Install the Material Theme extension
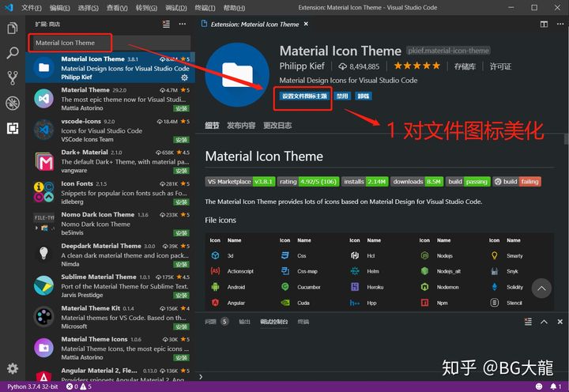Screen dimensions: 569x392 tap(181, 108)
